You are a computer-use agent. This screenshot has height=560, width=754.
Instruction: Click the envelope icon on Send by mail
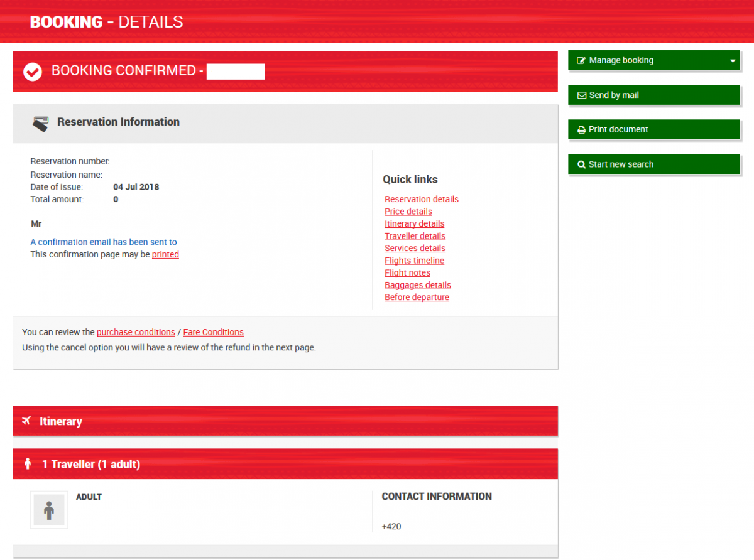pos(581,95)
